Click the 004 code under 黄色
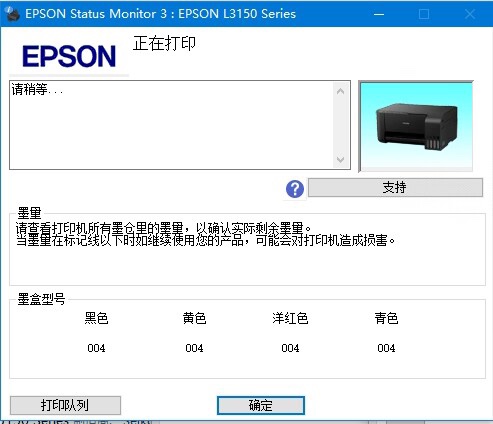Image resolution: width=493 pixels, height=424 pixels. [x=194, y=348]
